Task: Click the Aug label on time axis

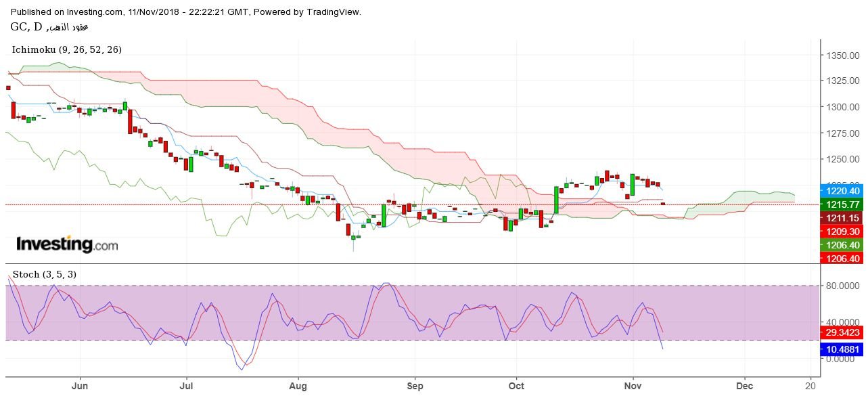Action: (x=298, y=386)
